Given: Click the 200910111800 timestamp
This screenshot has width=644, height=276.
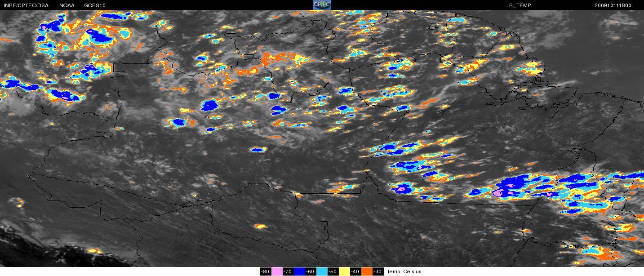Looking at the screenshot, I should coord(613,5).
